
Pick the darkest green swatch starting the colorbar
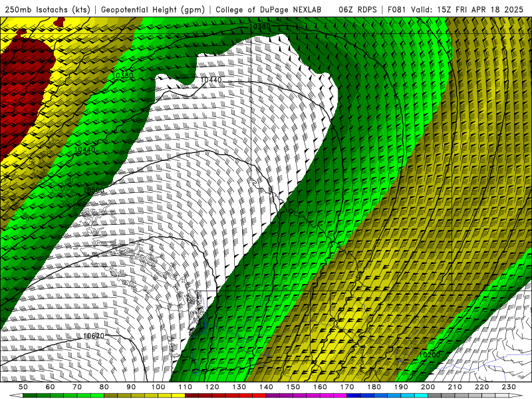(x=30, y=396)
